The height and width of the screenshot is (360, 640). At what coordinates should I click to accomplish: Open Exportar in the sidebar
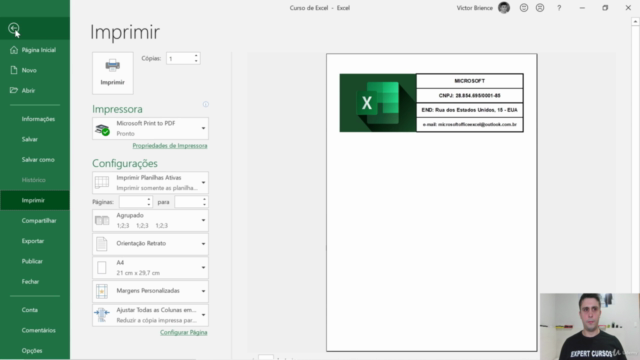pyautogui.click(x=35, y=241)
